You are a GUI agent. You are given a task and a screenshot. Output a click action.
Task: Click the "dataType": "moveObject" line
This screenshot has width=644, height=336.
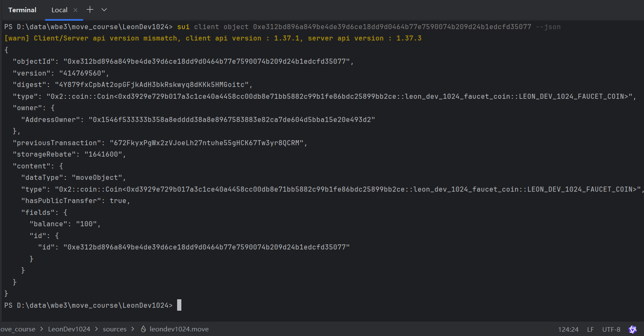coord(73,178)
